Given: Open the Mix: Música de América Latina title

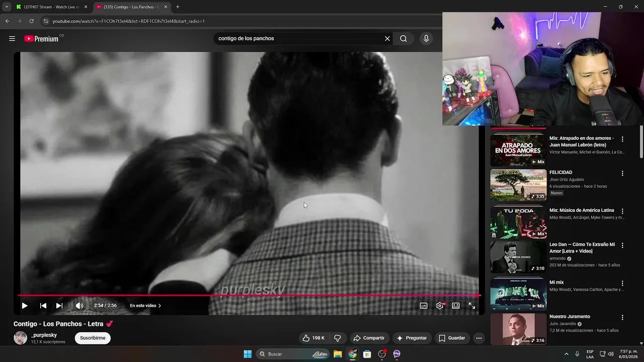Looking at the screenshot, I should tap(582, 210).
